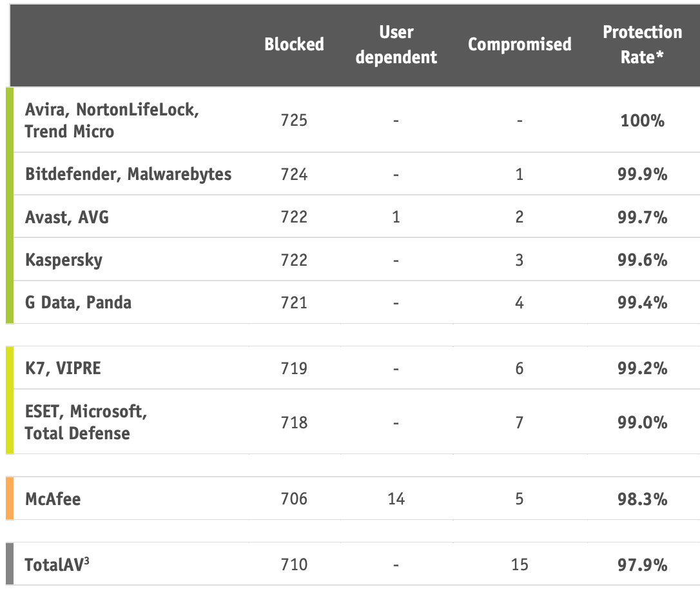Click McAfee's user dependent value 14
The height and width of the screenshot is (596, 700).
(396, 499)
